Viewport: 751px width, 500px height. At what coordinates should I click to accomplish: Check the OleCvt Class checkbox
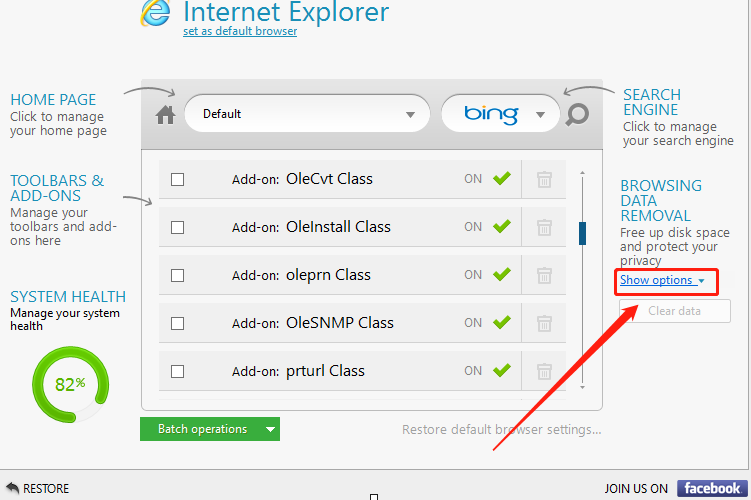coord(178,180)
